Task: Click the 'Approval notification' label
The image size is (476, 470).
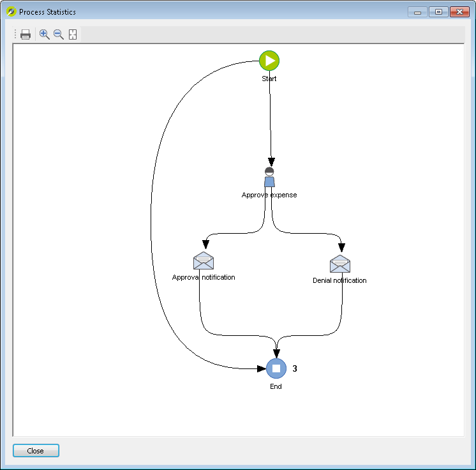Action: 204,277
